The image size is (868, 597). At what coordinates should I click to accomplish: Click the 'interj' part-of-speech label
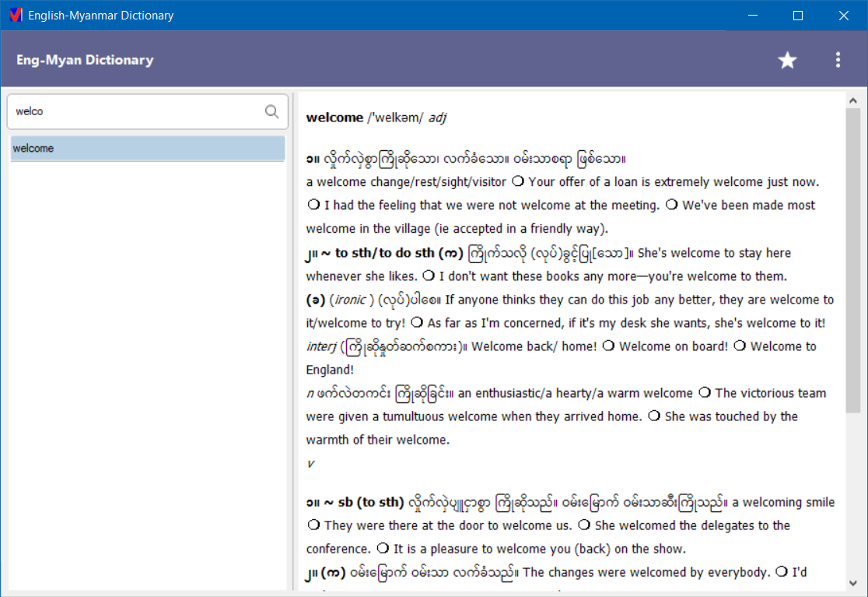tap(321, 346)
